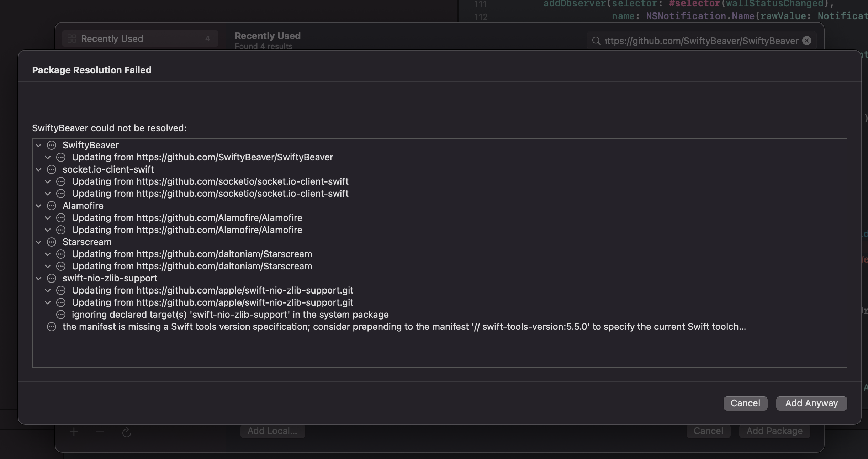Click the Add Local... button

272,431
